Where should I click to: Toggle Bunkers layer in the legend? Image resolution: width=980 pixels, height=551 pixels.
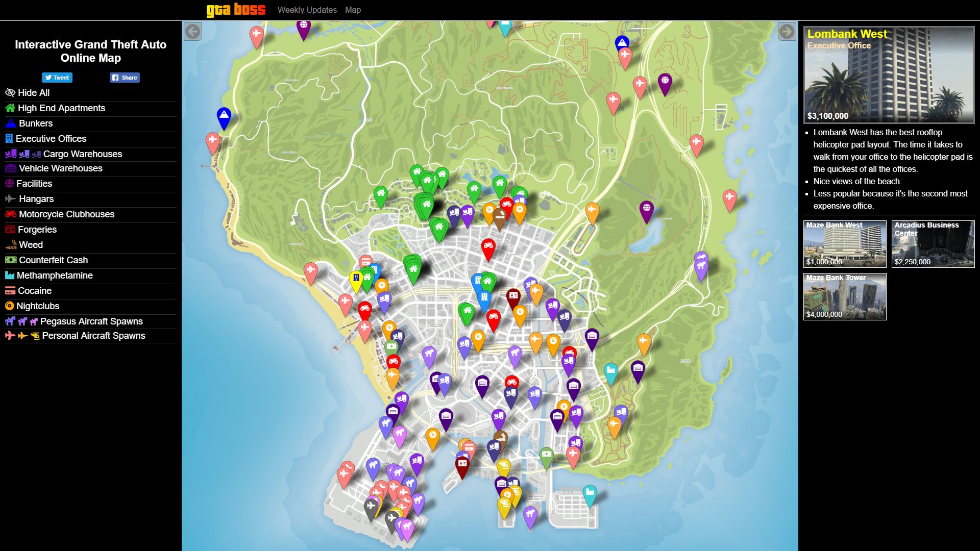(29, 123)
